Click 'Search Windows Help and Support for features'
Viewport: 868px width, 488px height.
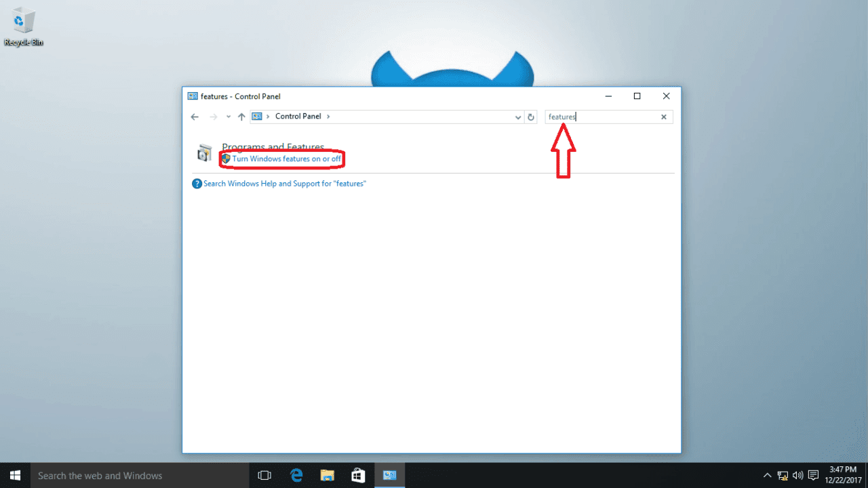[x=283, y=183]
